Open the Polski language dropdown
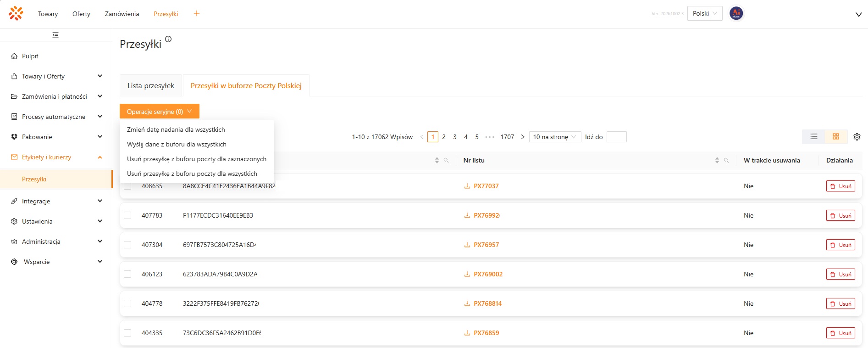Image resolution: width=868 pixels, height=348 pixels. [705, 13]
